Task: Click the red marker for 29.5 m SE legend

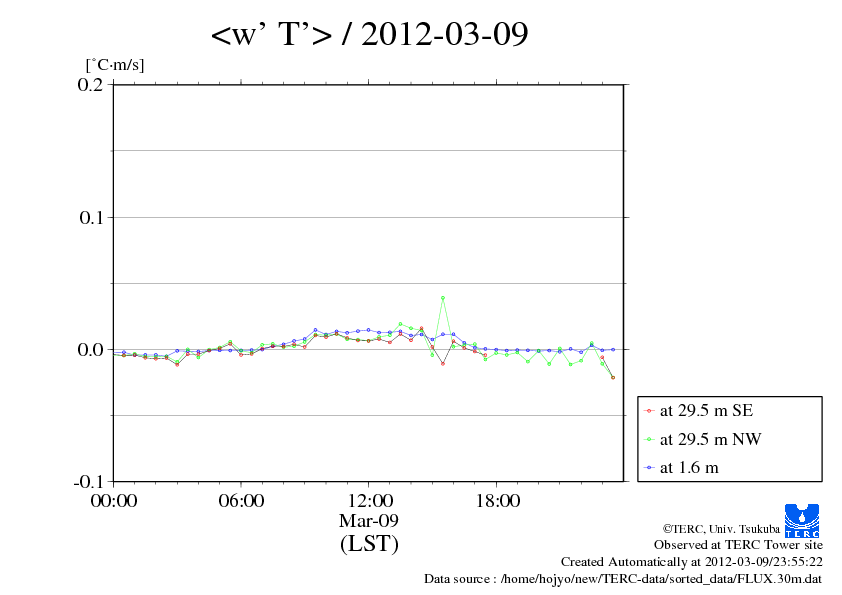Action: (x=649, y=411)
